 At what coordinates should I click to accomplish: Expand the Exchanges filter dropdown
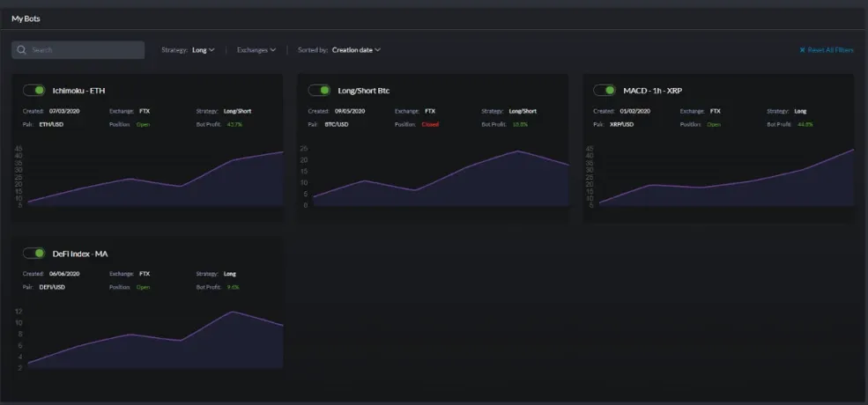pos(256,50)
